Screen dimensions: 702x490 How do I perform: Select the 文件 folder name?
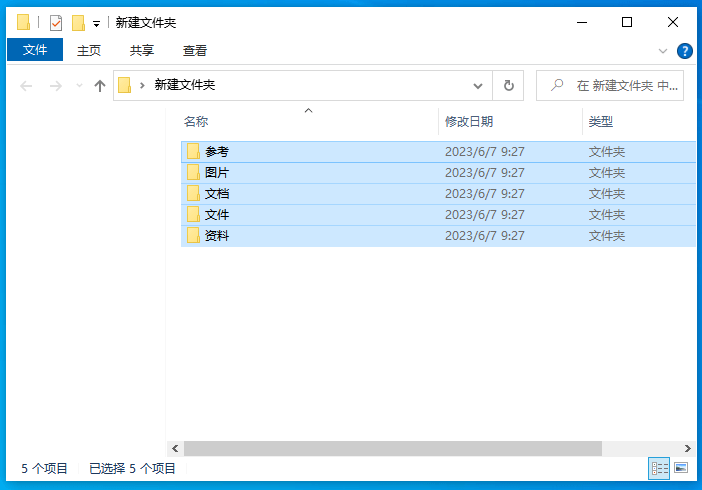pos(217,215)
